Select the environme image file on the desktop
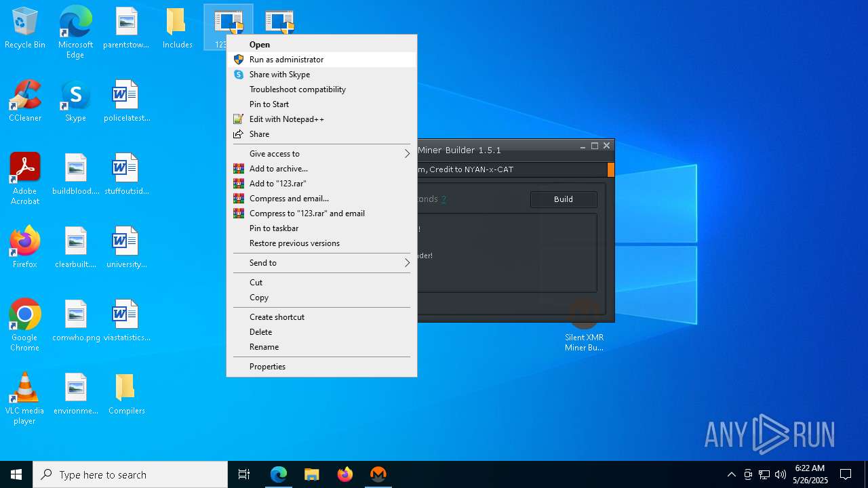 coord(75,394)
